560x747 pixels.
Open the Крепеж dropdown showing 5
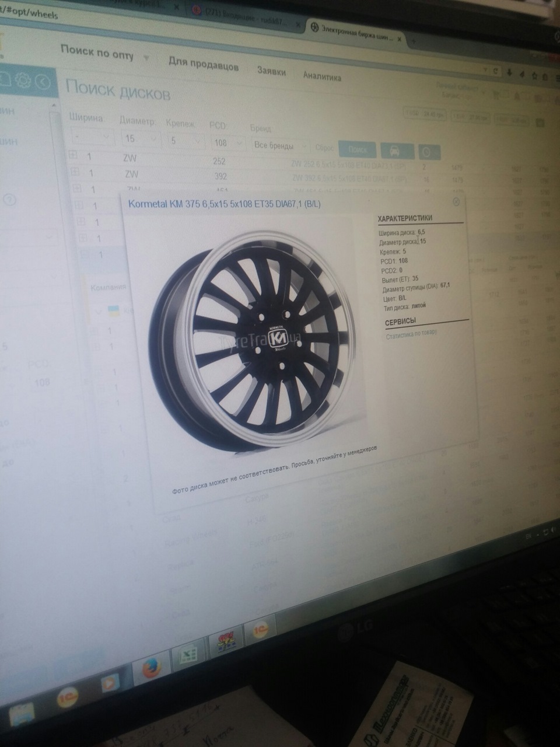coord(185,141)
